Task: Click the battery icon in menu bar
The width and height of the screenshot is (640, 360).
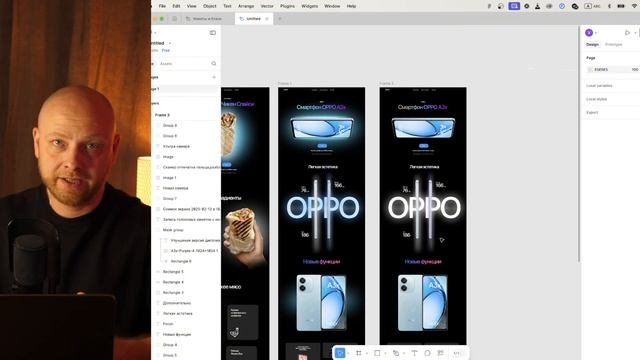Action: (621, 6)
